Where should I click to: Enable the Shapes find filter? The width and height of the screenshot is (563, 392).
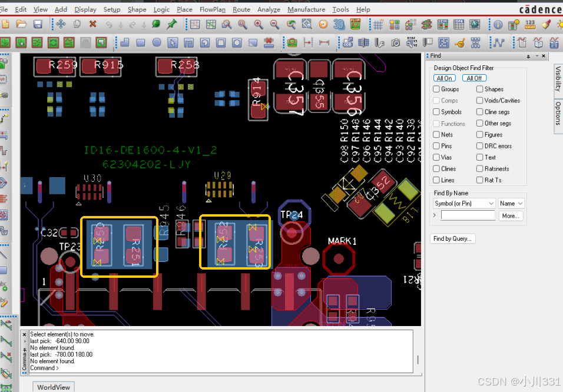point(479,89)
